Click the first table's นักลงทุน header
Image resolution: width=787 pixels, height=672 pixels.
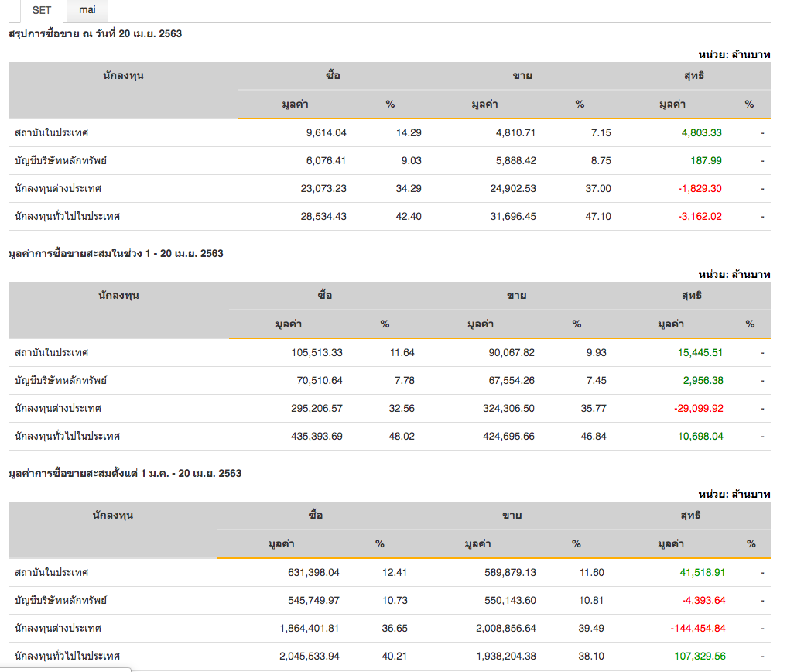(x=123, y=76)
